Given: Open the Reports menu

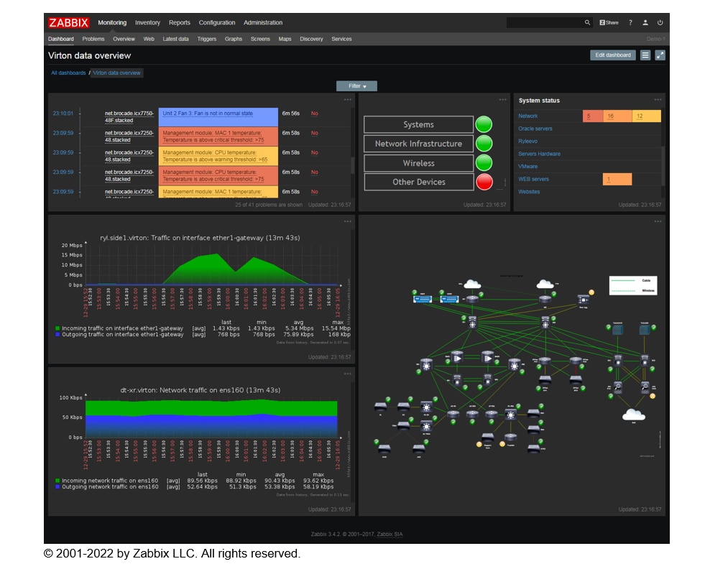Looking at the screenshot, I should click(179, 22).
